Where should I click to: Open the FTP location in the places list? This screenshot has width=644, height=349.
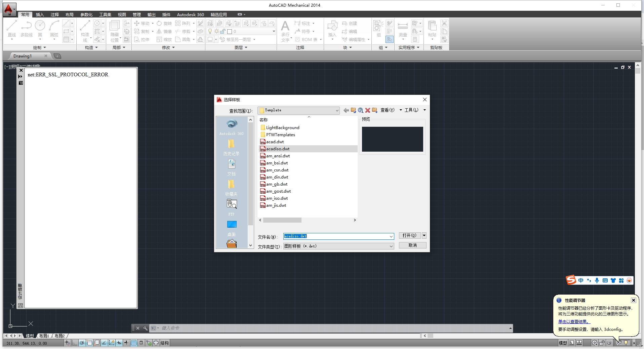pyautogui.click(x=231, y=207)
